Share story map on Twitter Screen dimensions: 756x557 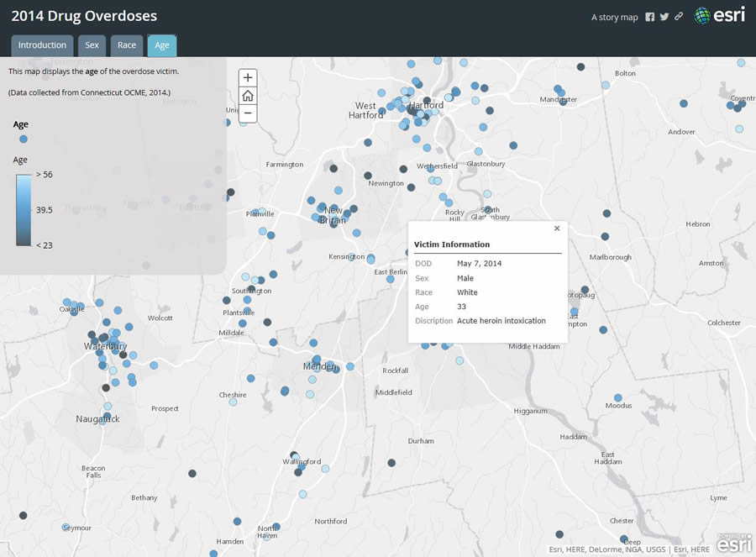point(664,17)
